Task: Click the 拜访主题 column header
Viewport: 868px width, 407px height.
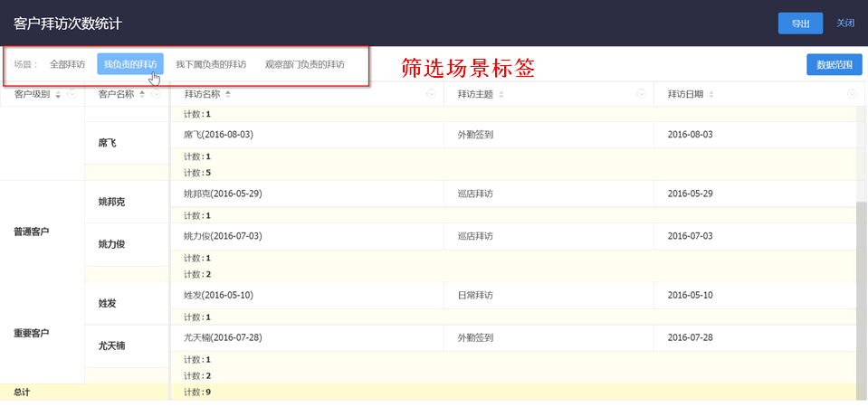Action: pos(475,95)
